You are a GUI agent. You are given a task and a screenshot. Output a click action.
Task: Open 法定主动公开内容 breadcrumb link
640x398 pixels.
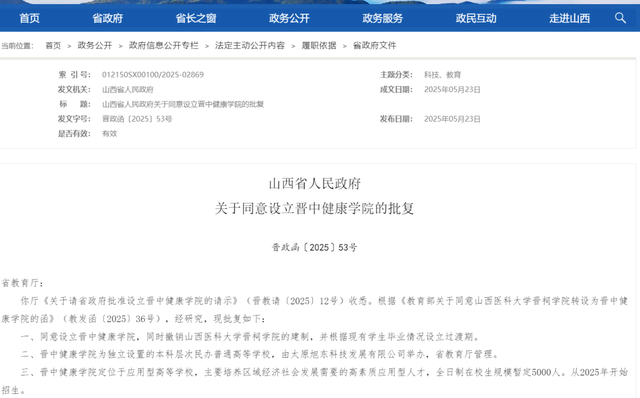pos(250,45)
